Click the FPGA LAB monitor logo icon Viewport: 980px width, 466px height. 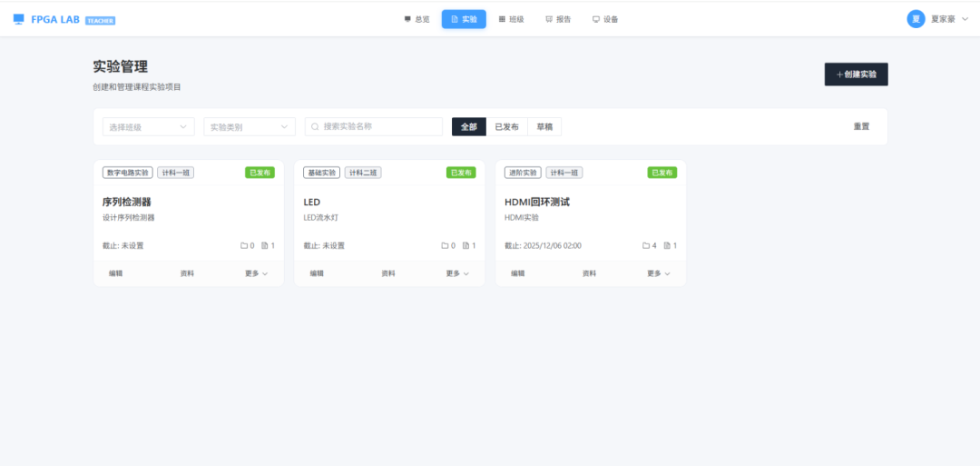[x=18, y=19]
